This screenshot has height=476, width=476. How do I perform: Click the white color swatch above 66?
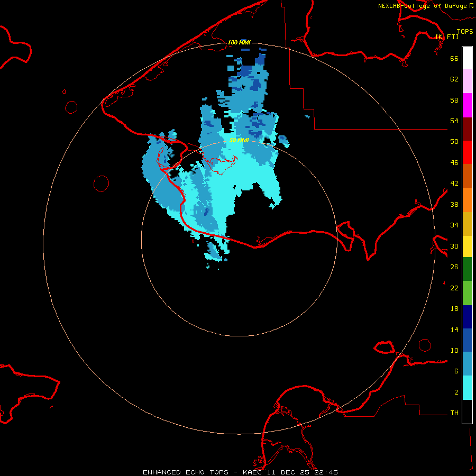(467, 58)
